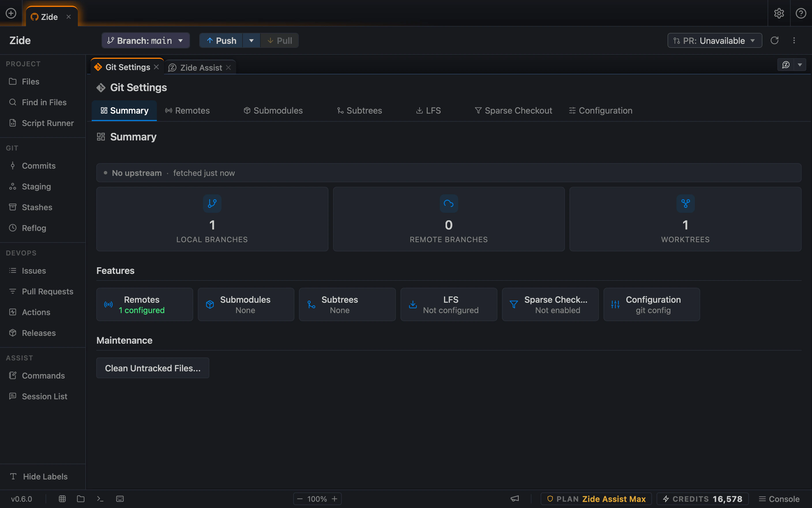Switch to the Remotes sub-tab

(x=187, y=110)
